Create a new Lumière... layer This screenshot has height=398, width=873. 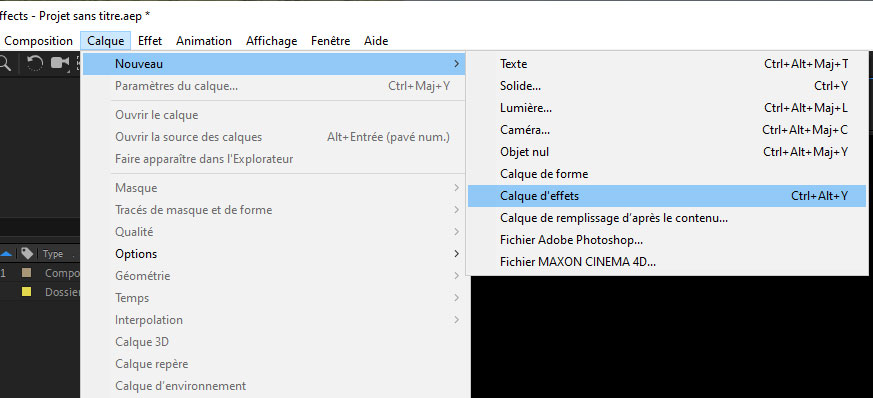click(667, 108)
